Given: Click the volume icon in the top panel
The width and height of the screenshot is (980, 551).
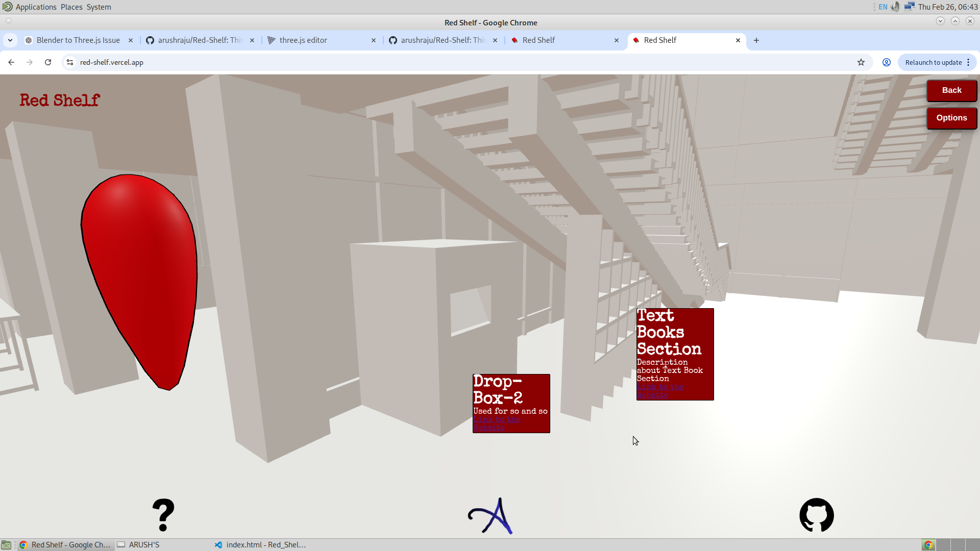Looking at the screenshot, I should click(x=896, y=7).
